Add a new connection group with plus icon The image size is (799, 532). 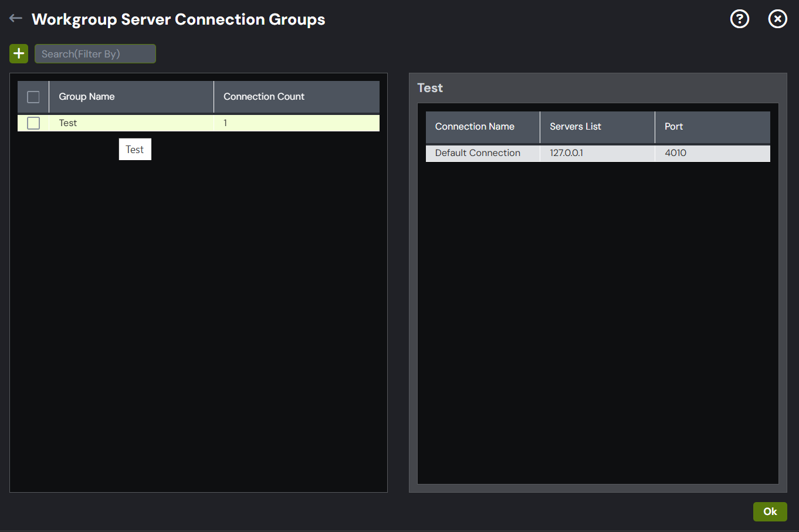pyautogui.click(x=19, y=53)
